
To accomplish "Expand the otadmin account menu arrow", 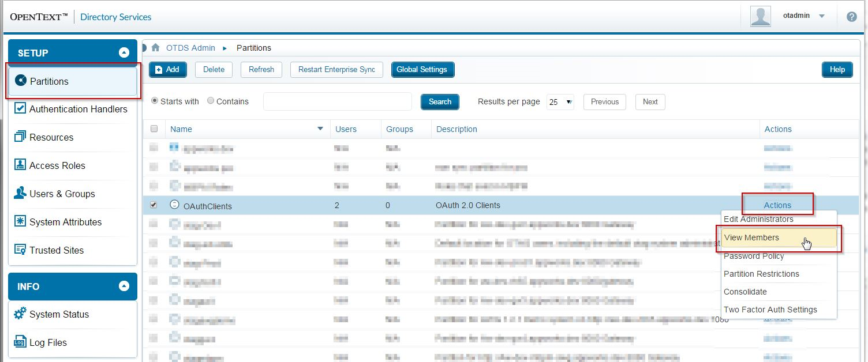I will tap(822, 17).
